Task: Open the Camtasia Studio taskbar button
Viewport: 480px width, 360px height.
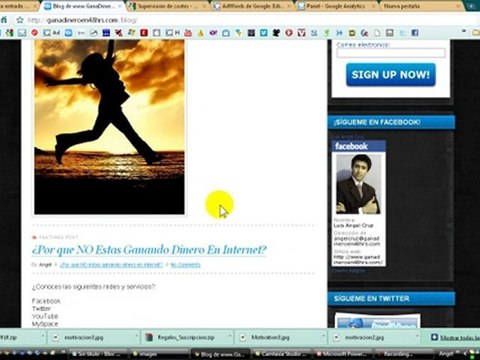Action: [x=282, y=354]
